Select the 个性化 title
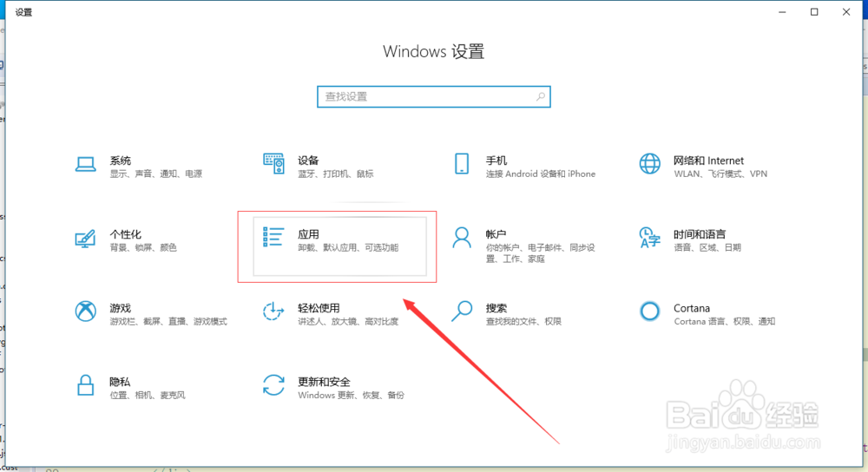The image size is (868, 472). click(126, 234)
